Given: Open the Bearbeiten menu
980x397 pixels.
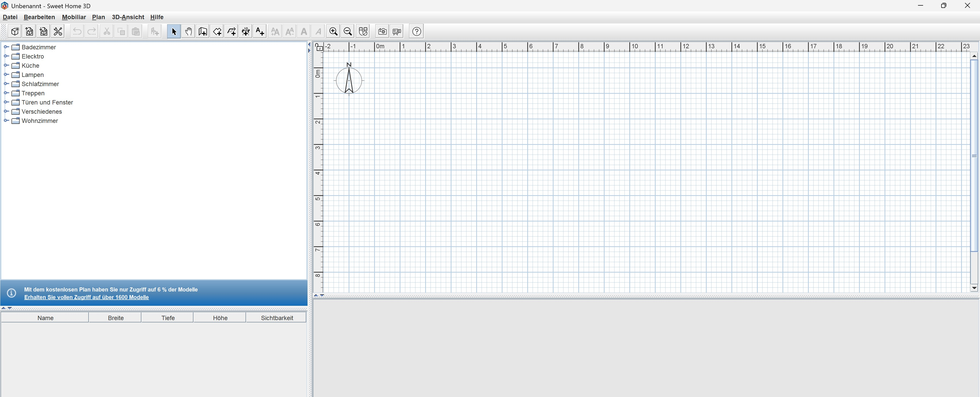Looking at the screenshot, I should click(x=39, y=17).
